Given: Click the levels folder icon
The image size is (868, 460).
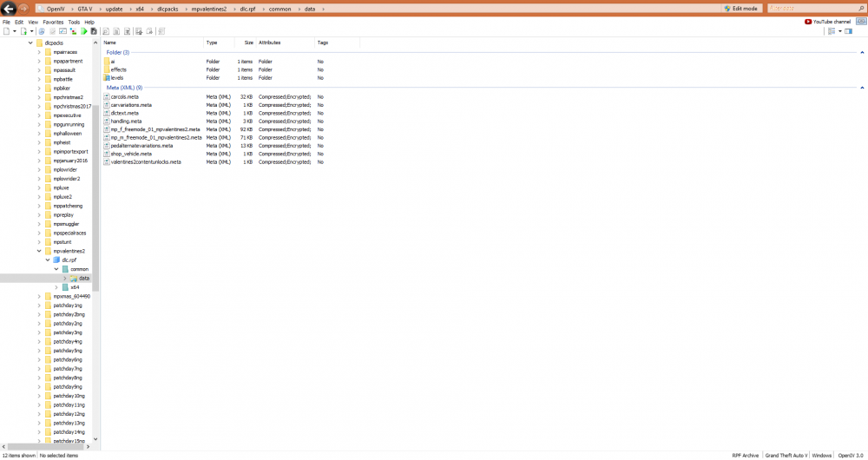Looking at the screenshot, I should pyautogui.click(x=107, y=78).
